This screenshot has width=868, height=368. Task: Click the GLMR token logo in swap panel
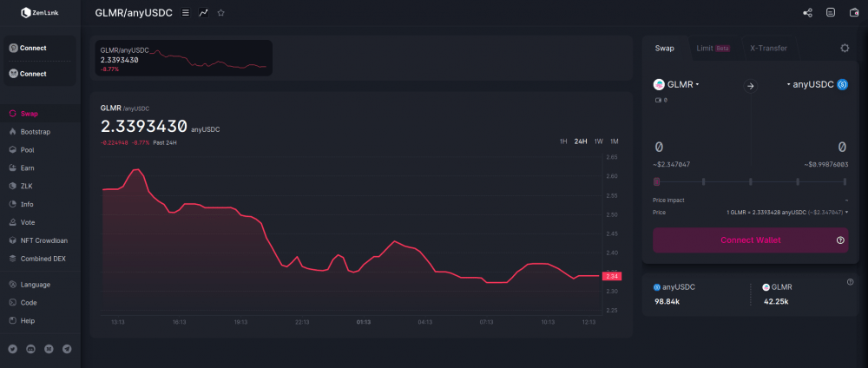pos(659,85)
